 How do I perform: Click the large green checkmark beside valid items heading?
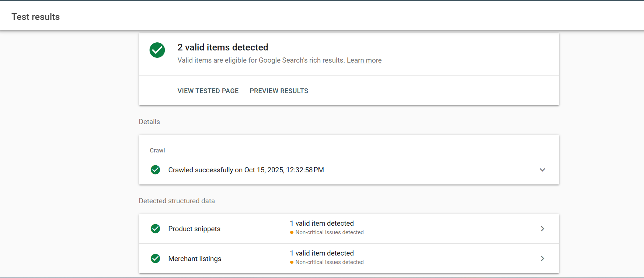click(157, 50)
